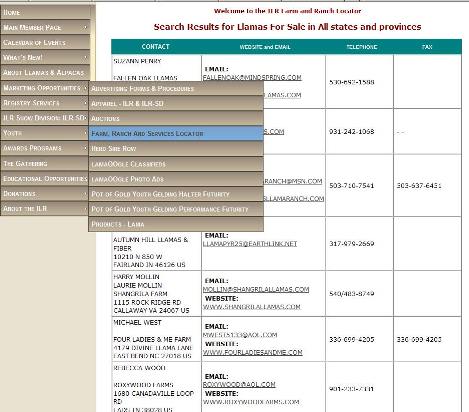
Task: Click address 1680 CANADAVILLE LOOP RD
Action: pos(154,397)
